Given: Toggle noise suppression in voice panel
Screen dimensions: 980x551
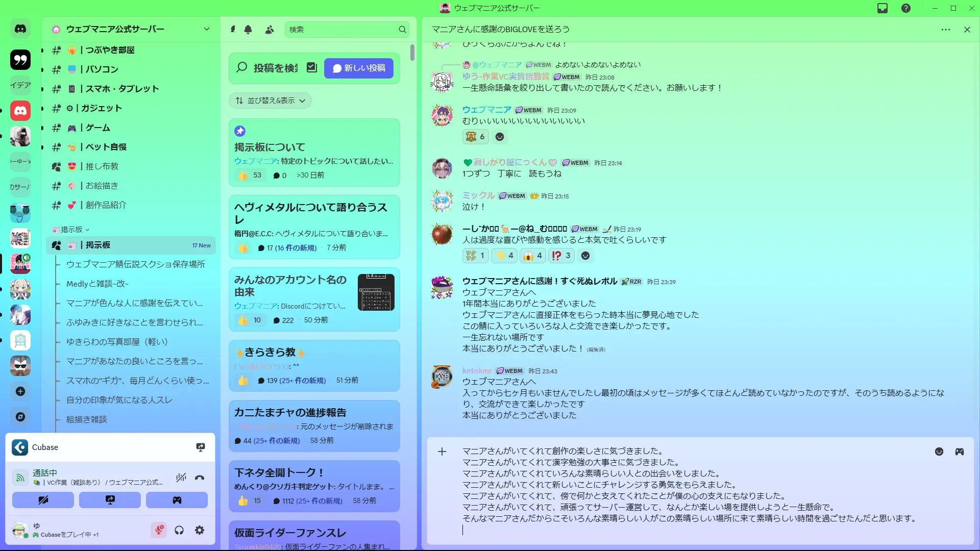Looking at the screenshot, I should click(x=181, y=478).
